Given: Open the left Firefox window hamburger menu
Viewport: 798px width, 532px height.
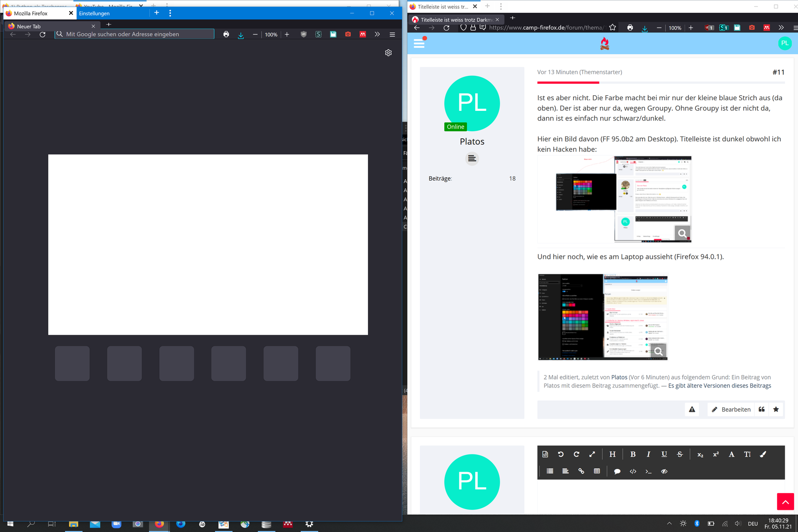Looking at the screenshot, I should pyautogui.click(x=392, y=34).
